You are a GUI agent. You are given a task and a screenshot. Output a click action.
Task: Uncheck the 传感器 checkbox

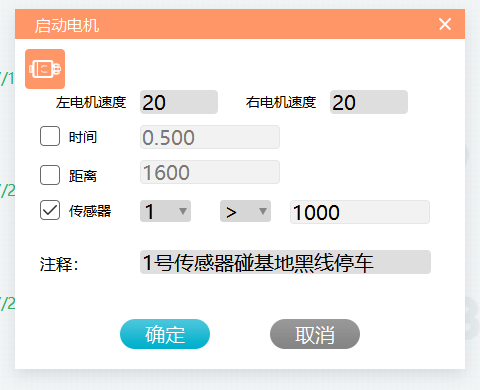pyautogui.click(x=50, y=210)
